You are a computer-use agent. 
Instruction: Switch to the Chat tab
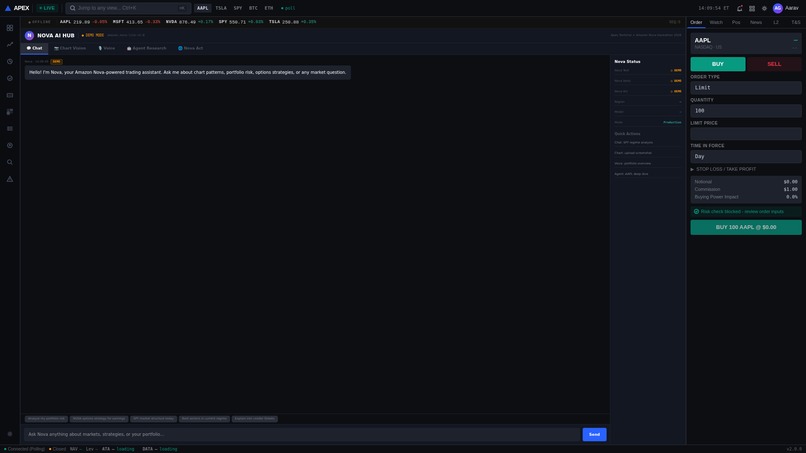coord(34,48)
